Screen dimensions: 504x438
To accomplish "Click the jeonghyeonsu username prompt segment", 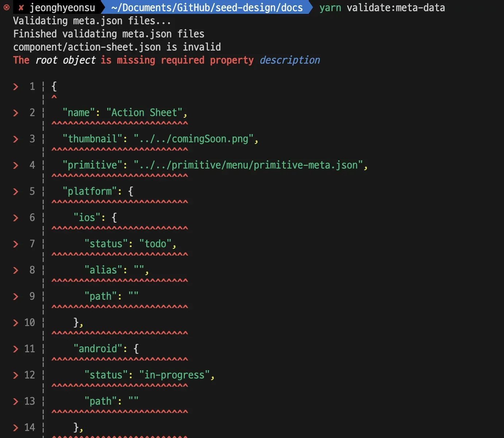I will (x=62, y=8).
